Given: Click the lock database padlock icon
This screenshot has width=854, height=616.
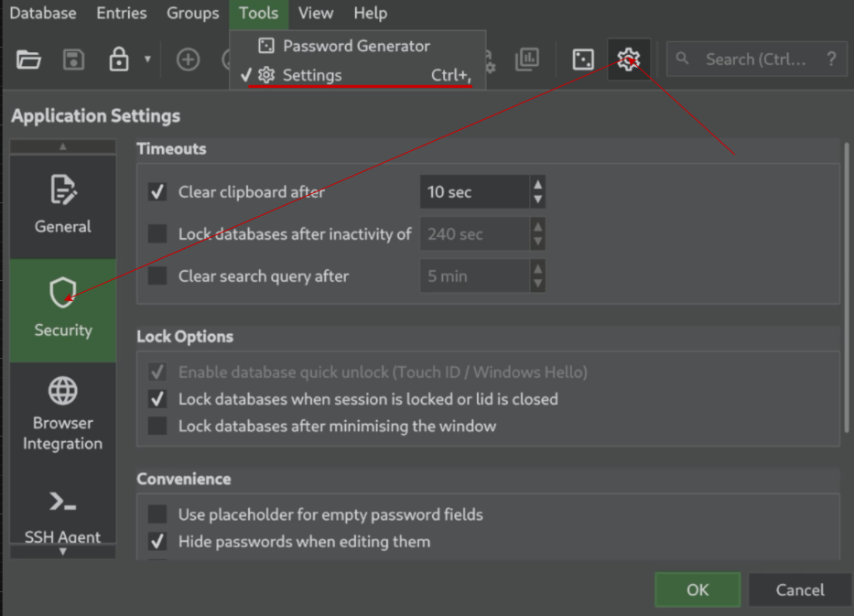Looking at the screenshot, I should [119, 60].
